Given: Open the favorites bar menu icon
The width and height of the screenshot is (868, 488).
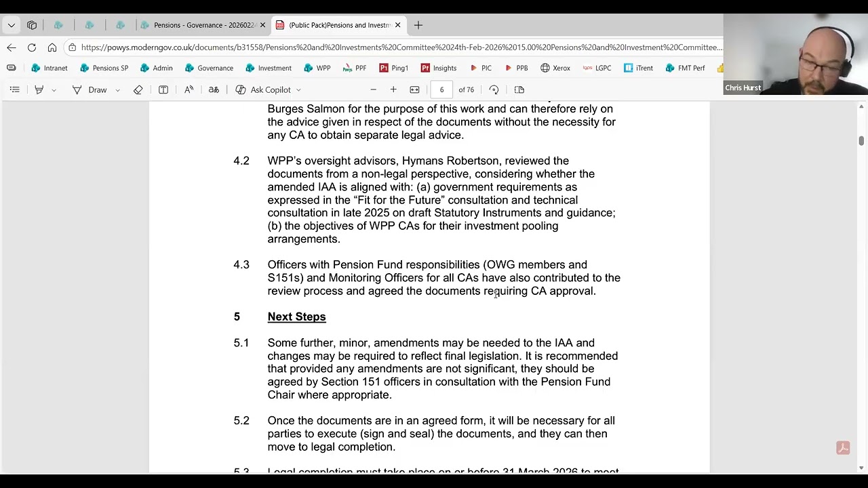Looking at the screenshot, I should coord(12,68).
